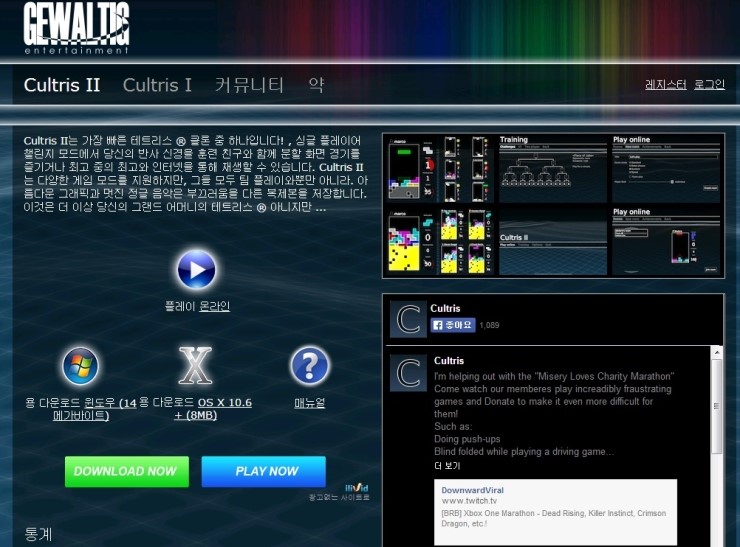
Task: Open the top Play online screenshot thumbnail
Action: 666,168
